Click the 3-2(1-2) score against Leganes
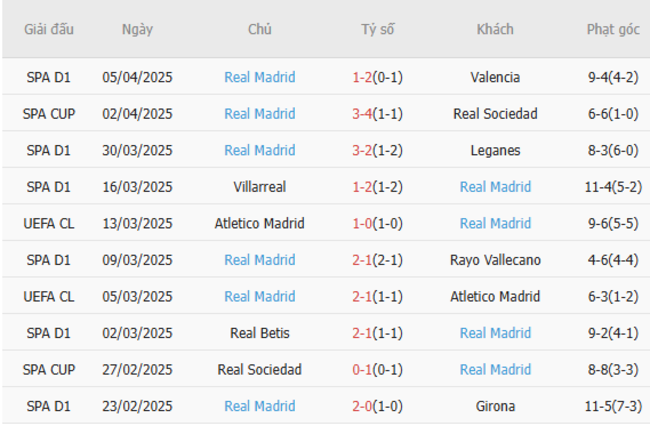Viewport: 650px width, 434px height. 377,150
